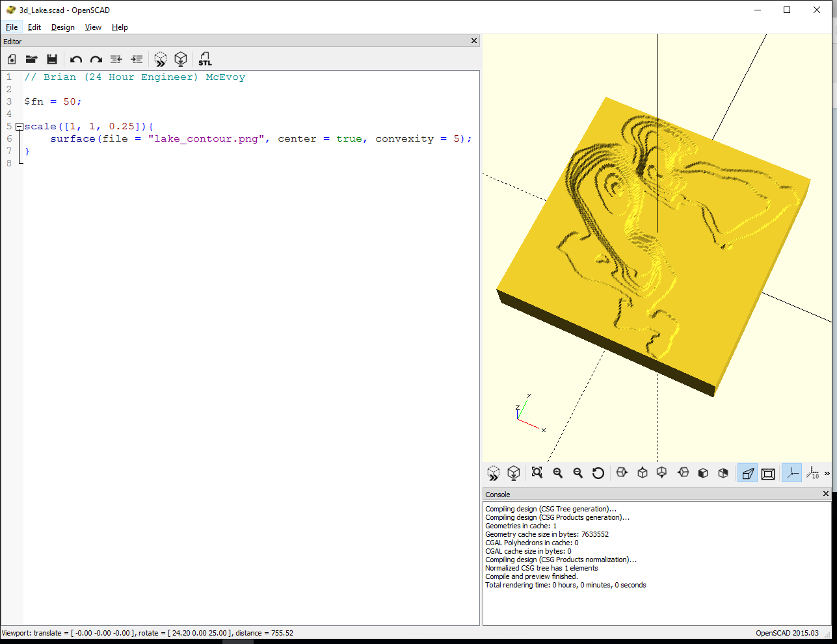Toggle the scale markers display
This screenshot has width=837, height=644.
click(x=812, y=472)
